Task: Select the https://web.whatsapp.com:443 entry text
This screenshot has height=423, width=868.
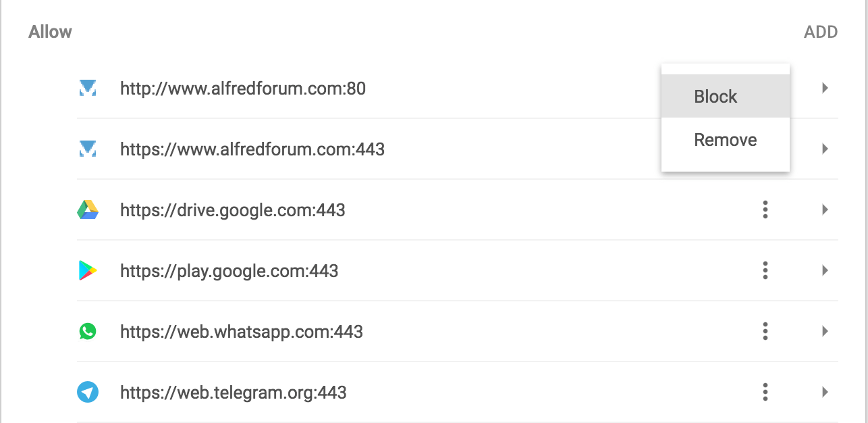Action: click(242, 332)
